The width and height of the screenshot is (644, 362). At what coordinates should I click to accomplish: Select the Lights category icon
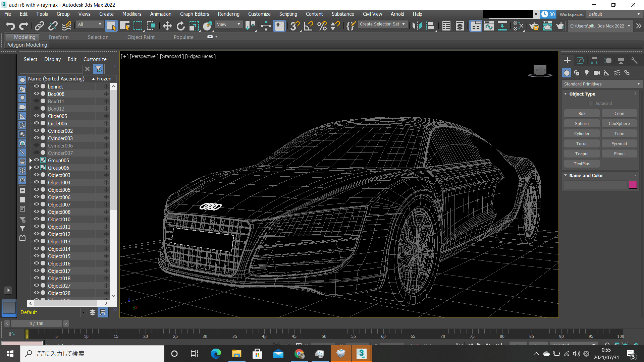(587, 73)
